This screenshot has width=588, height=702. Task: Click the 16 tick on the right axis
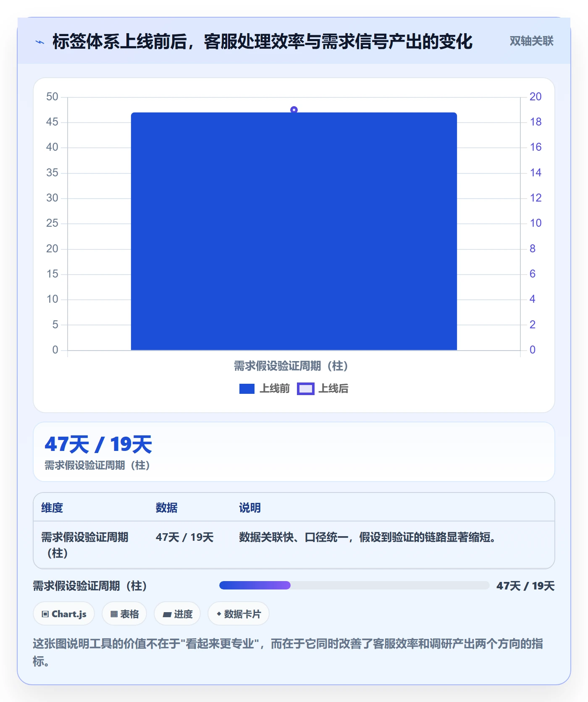coord(535,147)
